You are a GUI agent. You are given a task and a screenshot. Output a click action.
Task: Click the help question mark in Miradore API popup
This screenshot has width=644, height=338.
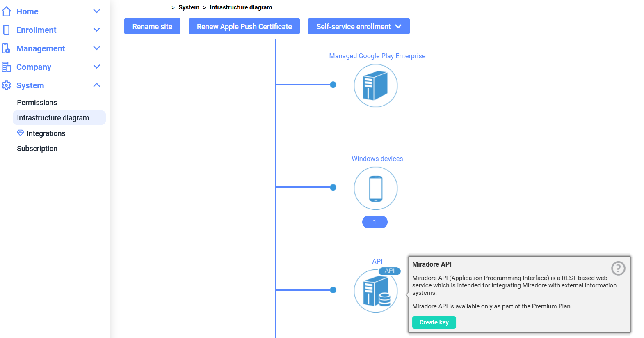(x=618, y=268)
